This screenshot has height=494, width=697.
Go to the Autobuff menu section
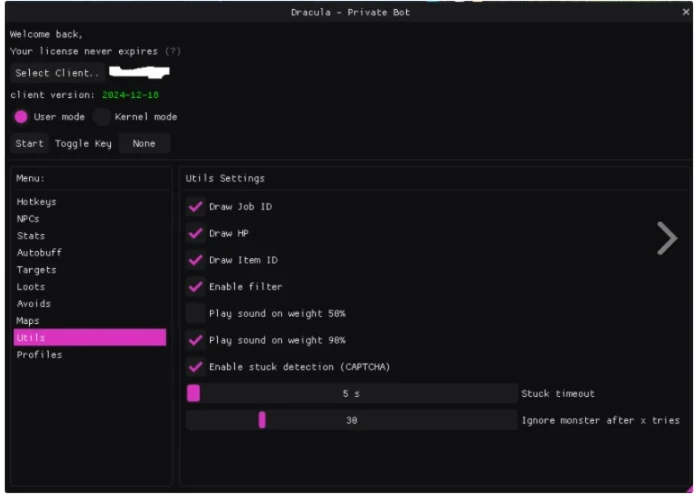point(39,253)
